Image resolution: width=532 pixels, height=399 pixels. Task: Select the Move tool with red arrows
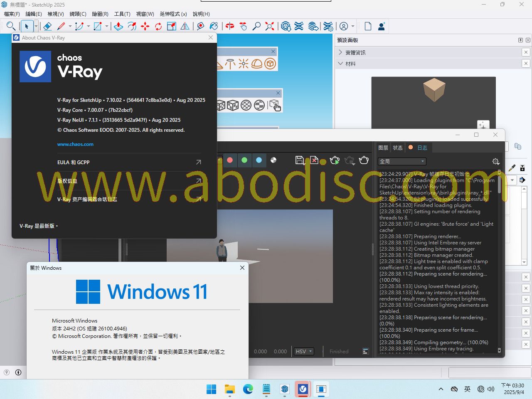click(145, 26)
